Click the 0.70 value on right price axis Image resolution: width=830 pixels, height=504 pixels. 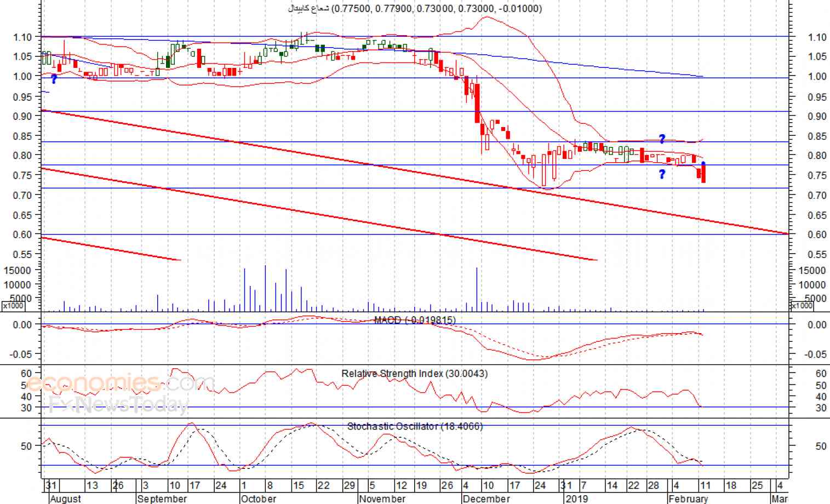click(817, 195)
